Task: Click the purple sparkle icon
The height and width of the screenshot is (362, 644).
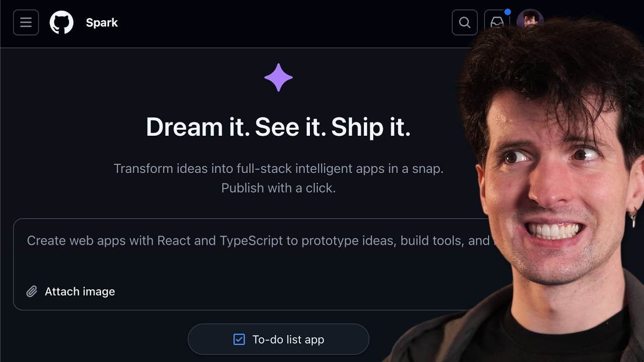Action: pos(278,77)
